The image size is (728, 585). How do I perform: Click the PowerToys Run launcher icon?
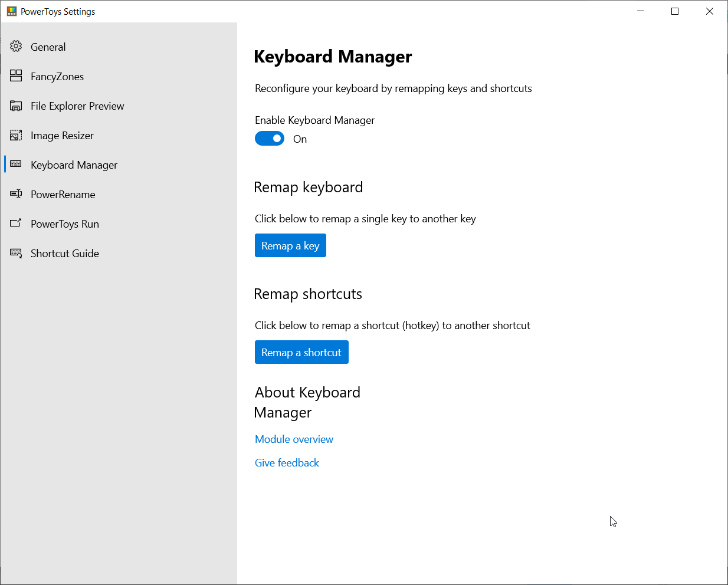16,224
